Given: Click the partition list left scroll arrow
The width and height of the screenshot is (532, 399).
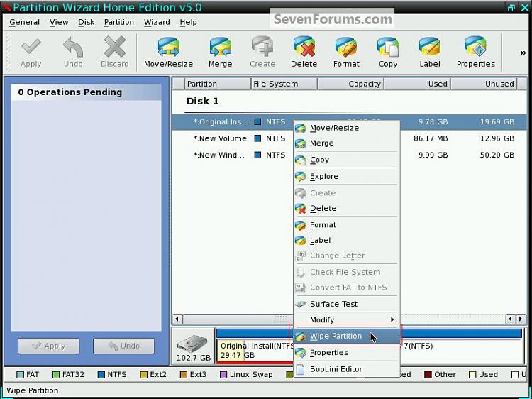Looking at the screenshot, I should click(x=177, y=319).
